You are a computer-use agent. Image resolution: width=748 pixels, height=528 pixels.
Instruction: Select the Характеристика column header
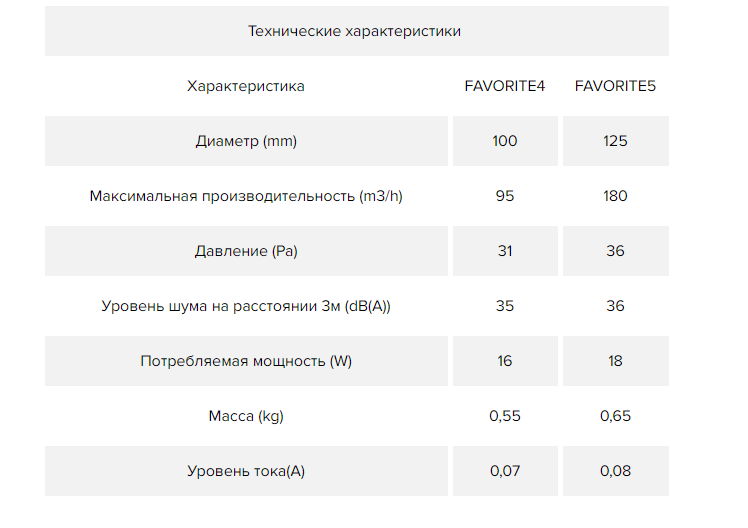click(x=246, y=86)
